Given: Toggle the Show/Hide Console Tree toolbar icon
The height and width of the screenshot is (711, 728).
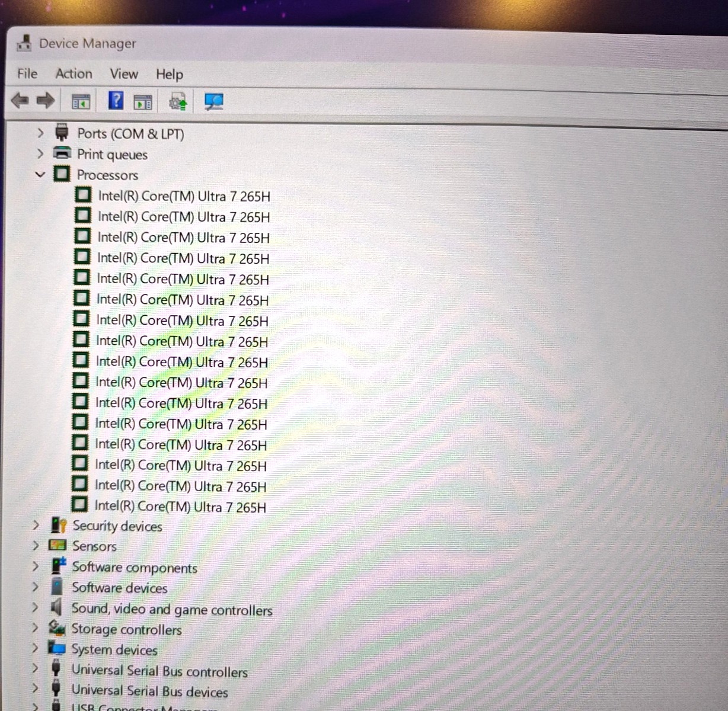Looking at the screenshot, I should 81,101.
